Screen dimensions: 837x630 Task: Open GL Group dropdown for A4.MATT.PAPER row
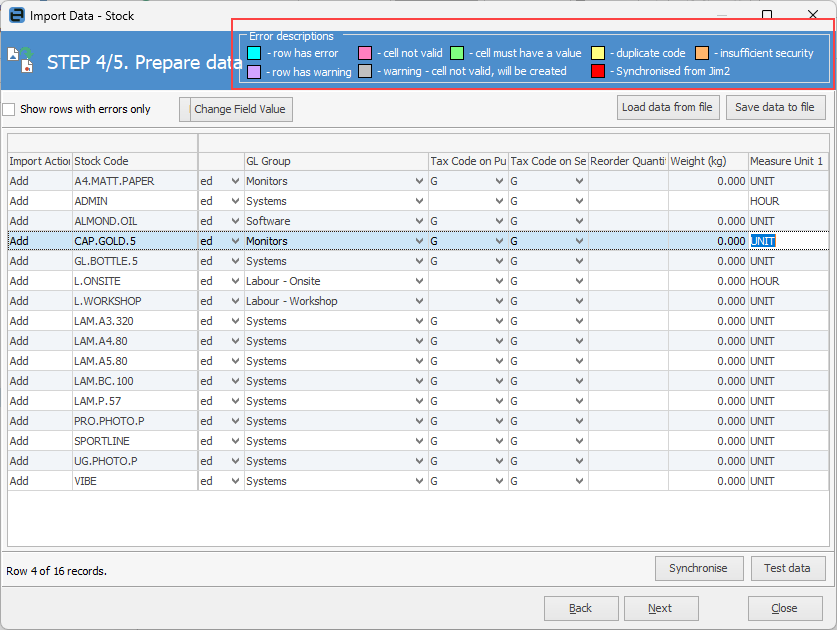point(419,182)
